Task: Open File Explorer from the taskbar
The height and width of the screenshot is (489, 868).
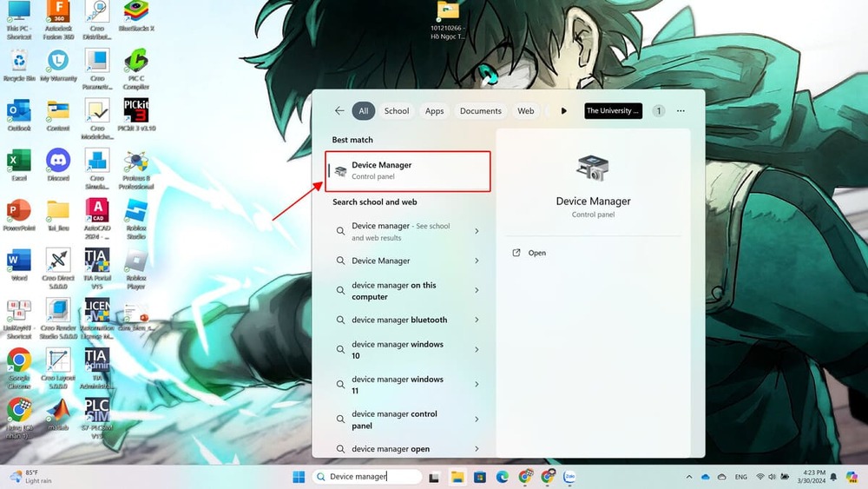Action: pos(457,477)
